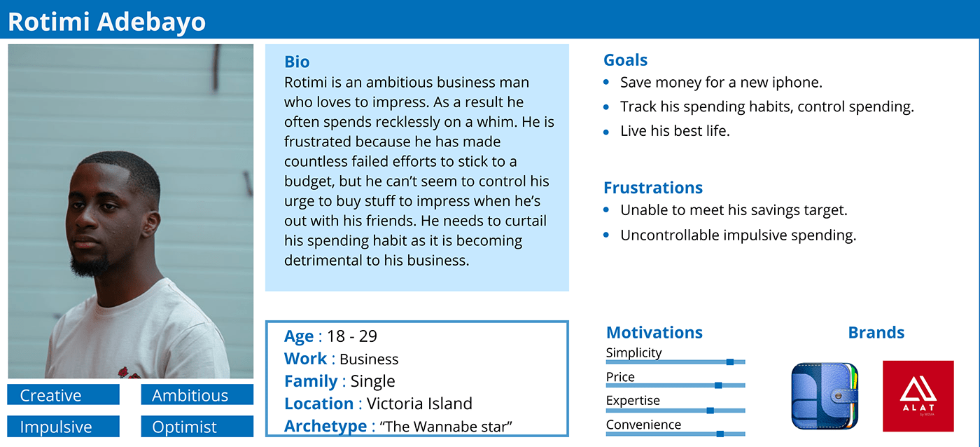Click the Convenience slider handle
Viewport: 980px width, 447px height.
click(x=720, y=434)
